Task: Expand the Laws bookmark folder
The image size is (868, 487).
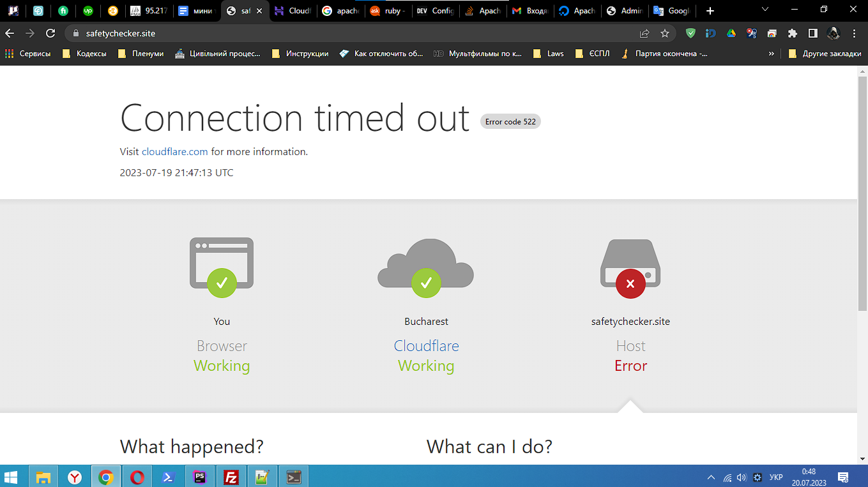Action: pyautogui.click(x=549, y=54)
